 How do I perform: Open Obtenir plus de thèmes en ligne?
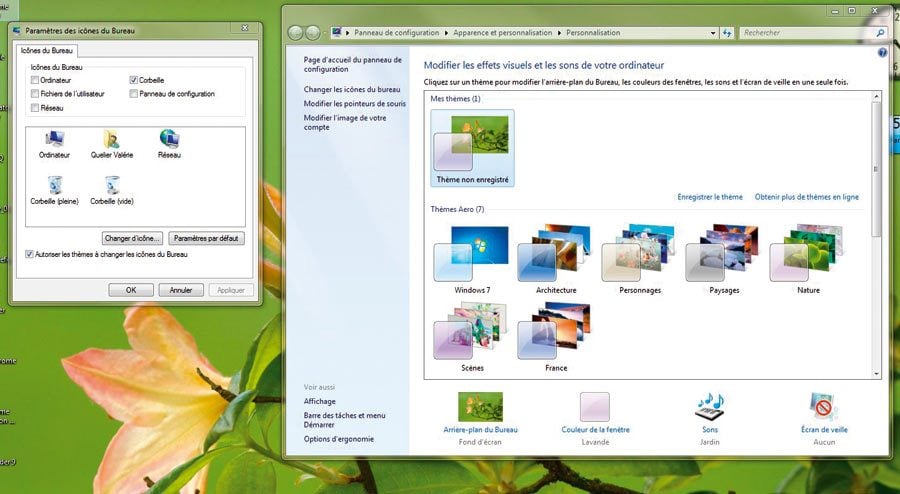(x=806, y=197)
